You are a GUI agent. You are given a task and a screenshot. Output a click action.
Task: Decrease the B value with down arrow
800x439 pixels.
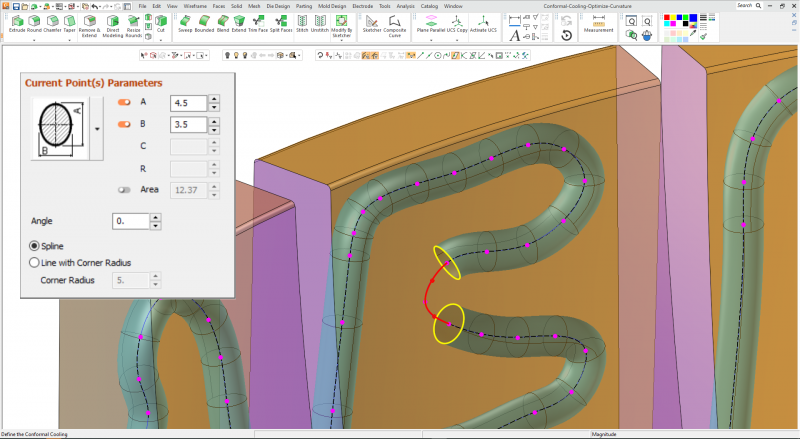click(x=214, y=129)
